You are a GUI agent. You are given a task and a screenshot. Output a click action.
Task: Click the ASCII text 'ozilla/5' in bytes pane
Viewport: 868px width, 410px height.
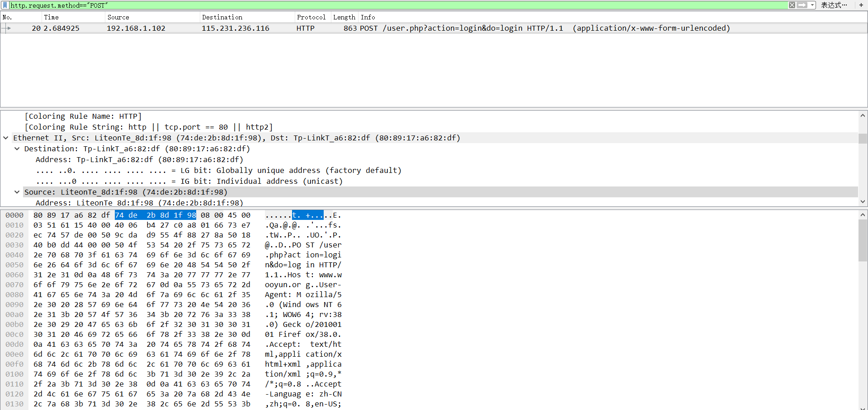[x=324, y=294]
